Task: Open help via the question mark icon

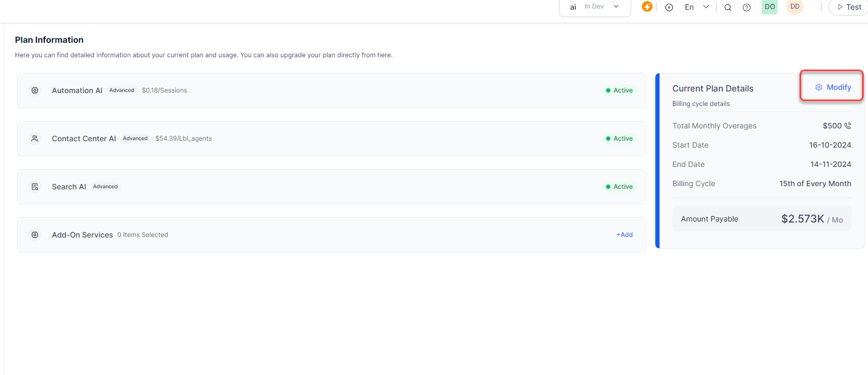Action: point(747,7)
